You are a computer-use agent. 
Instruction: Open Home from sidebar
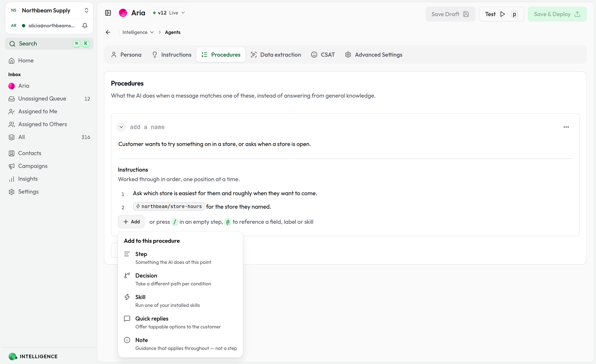[x=49, y=60]
